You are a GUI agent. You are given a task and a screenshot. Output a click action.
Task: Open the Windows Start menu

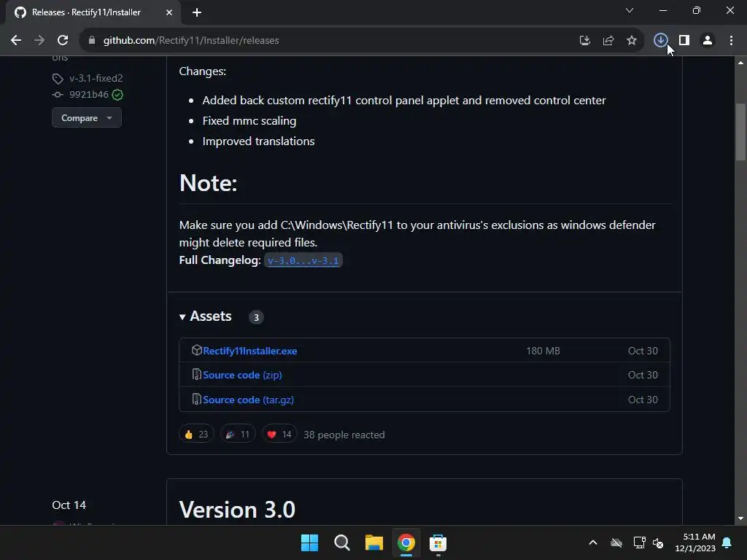pos(309,542)
